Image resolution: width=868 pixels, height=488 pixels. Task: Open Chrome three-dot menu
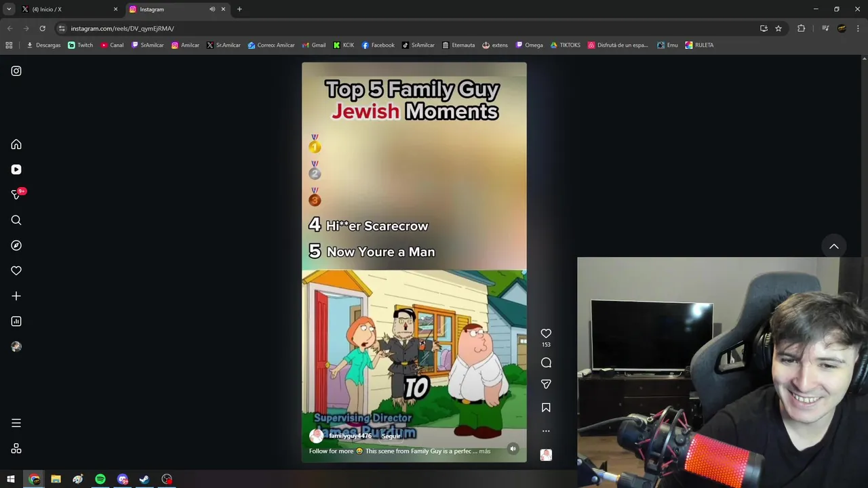click(x=858, y=28)
